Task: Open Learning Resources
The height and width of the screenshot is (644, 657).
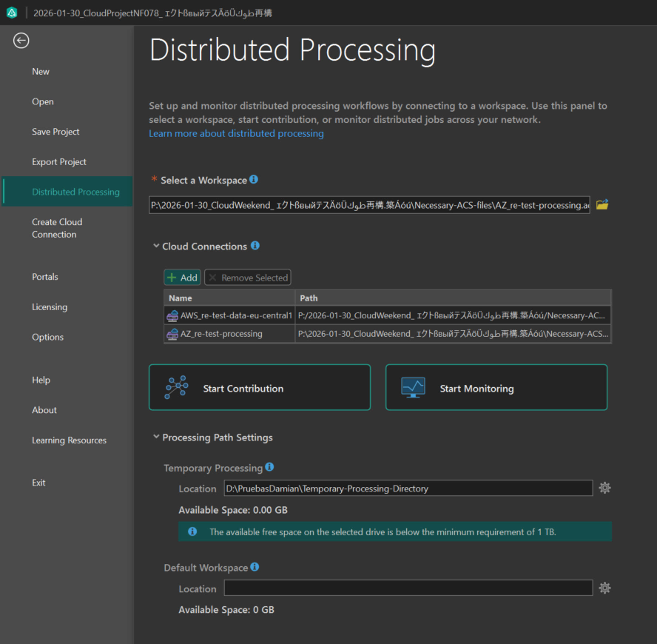Action: (69, 440)
